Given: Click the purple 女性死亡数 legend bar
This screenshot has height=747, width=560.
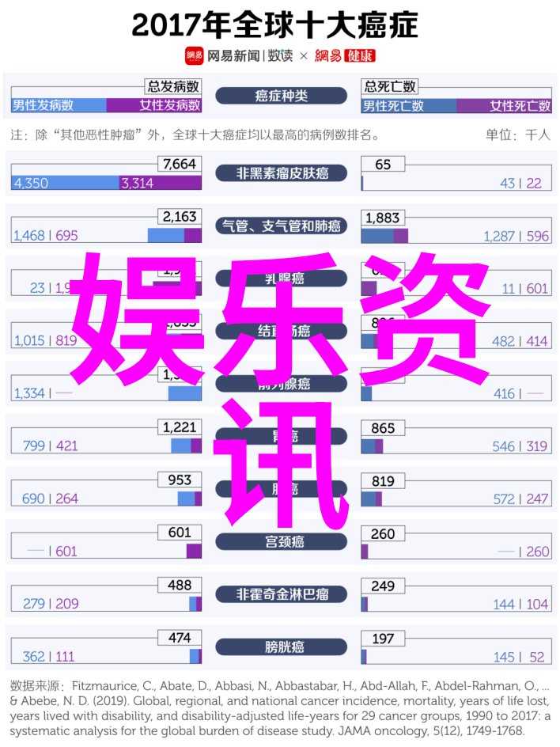Looking at the screenshot, I should tap(504, 106).
